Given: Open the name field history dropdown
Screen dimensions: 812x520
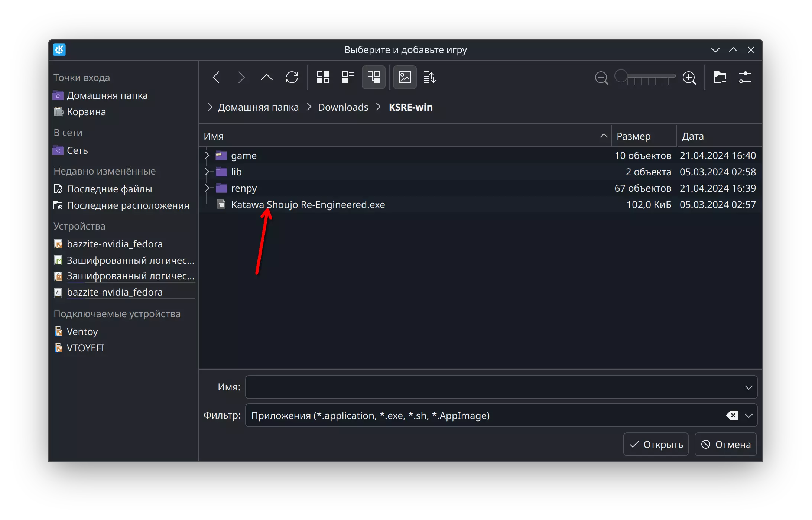Looking at the screenshot, I should click(748, 387).
